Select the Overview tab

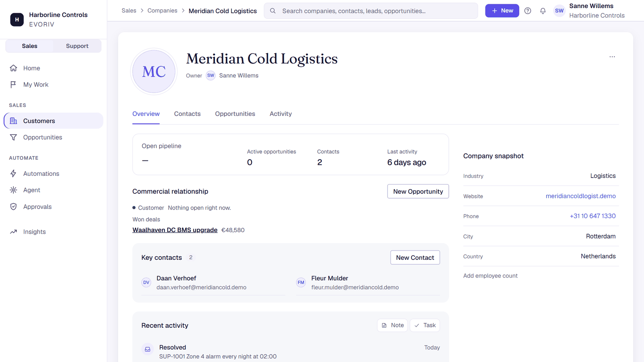coord(146,114)
